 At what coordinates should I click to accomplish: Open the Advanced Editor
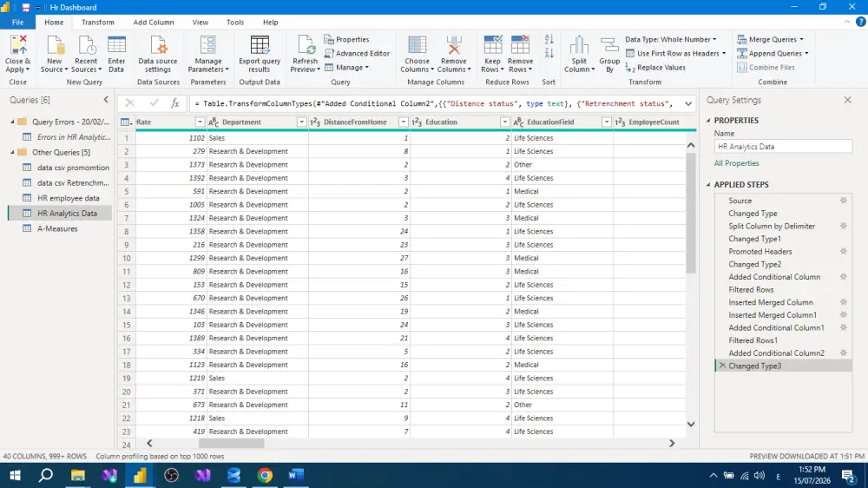tap(357, 53)
